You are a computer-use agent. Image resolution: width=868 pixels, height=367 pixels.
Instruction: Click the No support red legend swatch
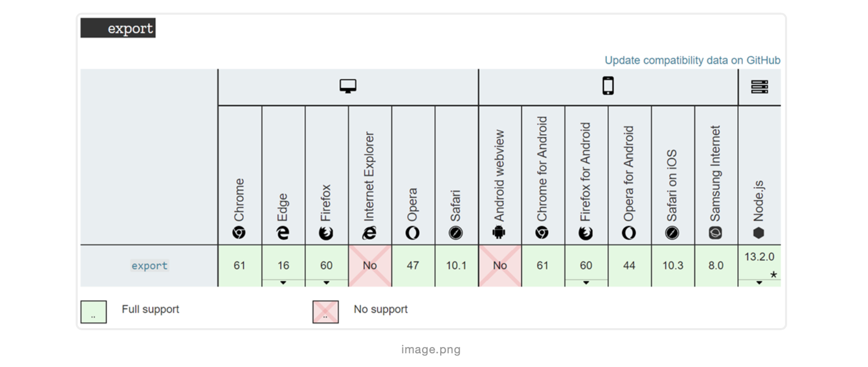pyautogui.click(x=325, y=312)
